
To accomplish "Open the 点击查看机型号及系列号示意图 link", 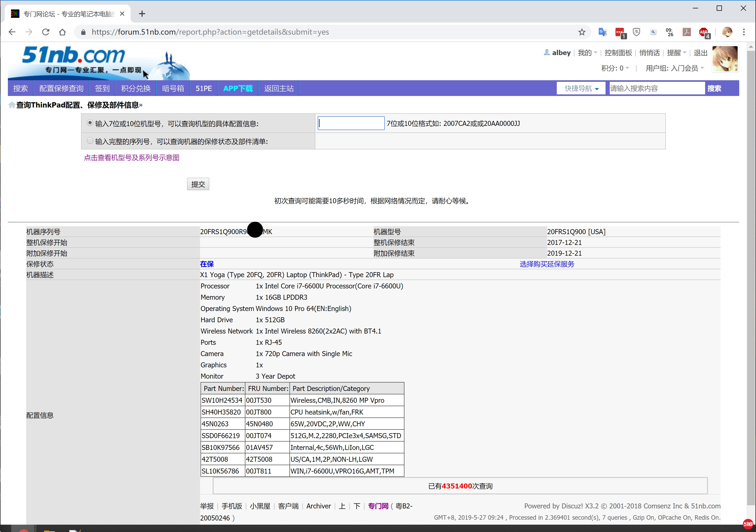I will pos(132,158).
